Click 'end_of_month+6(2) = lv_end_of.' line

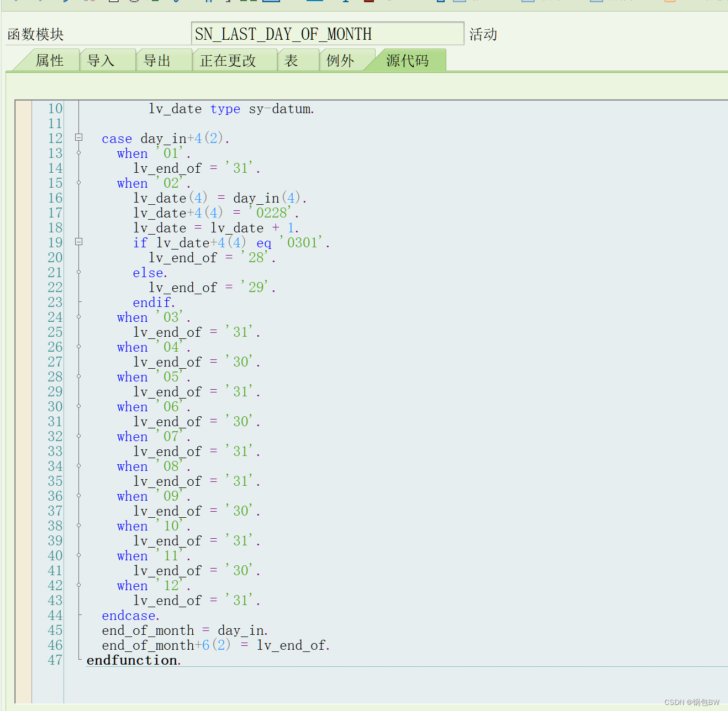pos(216,645)
